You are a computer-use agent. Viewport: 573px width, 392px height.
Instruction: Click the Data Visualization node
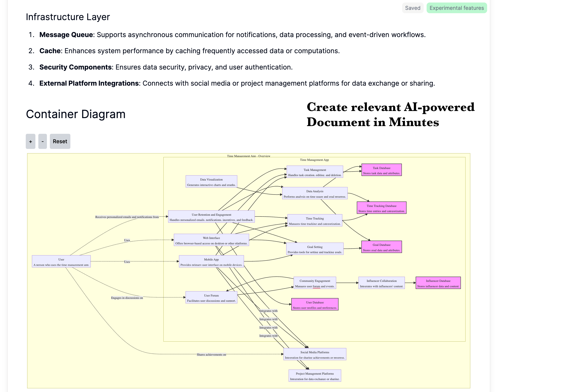211,182
